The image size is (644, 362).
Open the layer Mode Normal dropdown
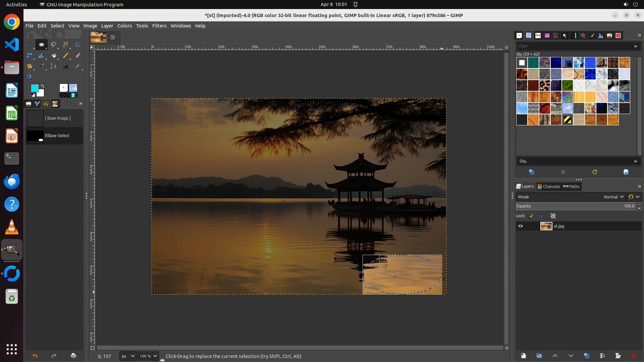coord(613,197)
